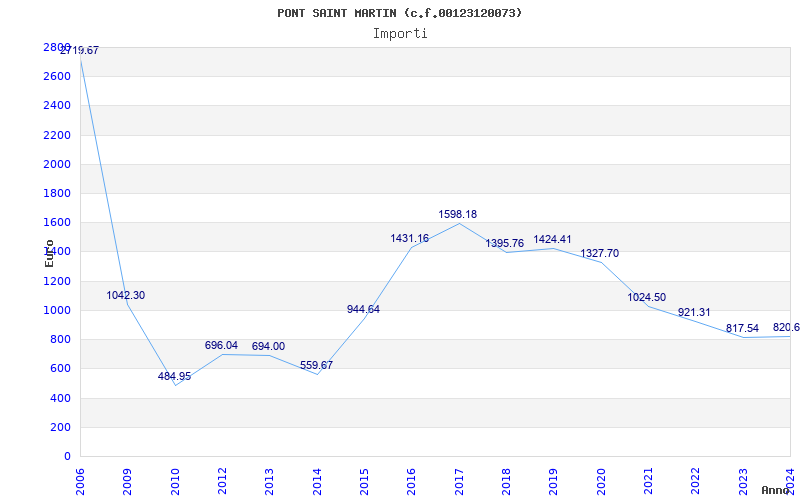Click the 559.67 value label
Viewport: 800px width, 500px height.
pos(316,365)
